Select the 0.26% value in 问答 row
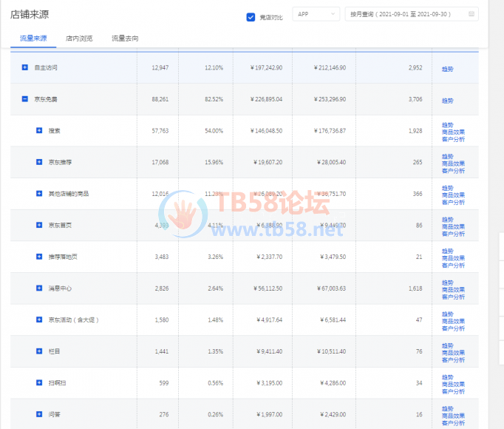504x429 pixels. coord(216,414)
